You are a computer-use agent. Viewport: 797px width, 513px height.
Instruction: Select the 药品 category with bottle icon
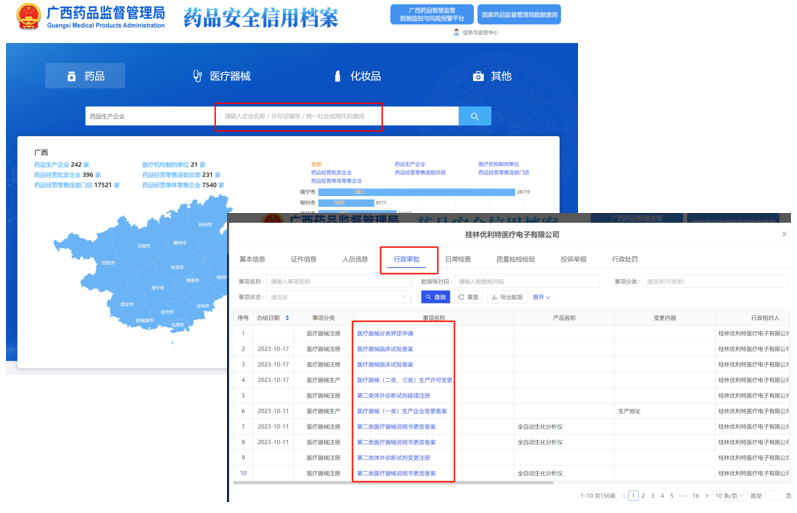tap(85, 76)
